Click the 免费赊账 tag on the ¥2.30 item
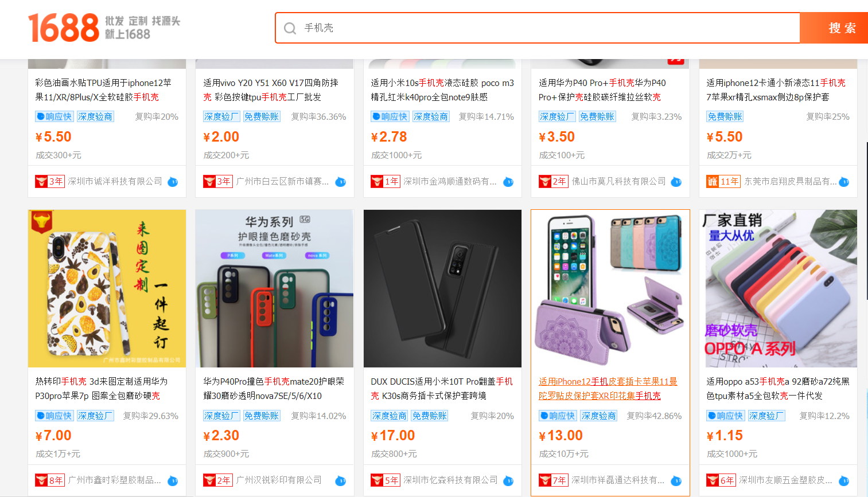This screenshot has height=497, width=868. pos(262,416)
